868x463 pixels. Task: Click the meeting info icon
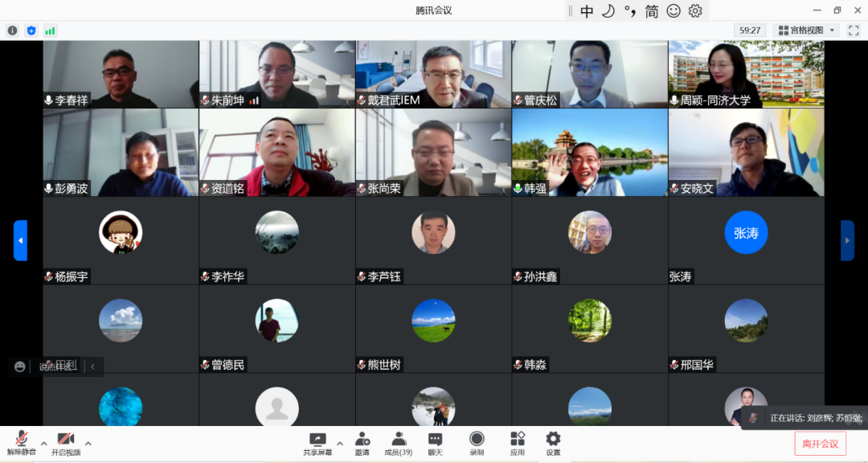coord(12,31)
